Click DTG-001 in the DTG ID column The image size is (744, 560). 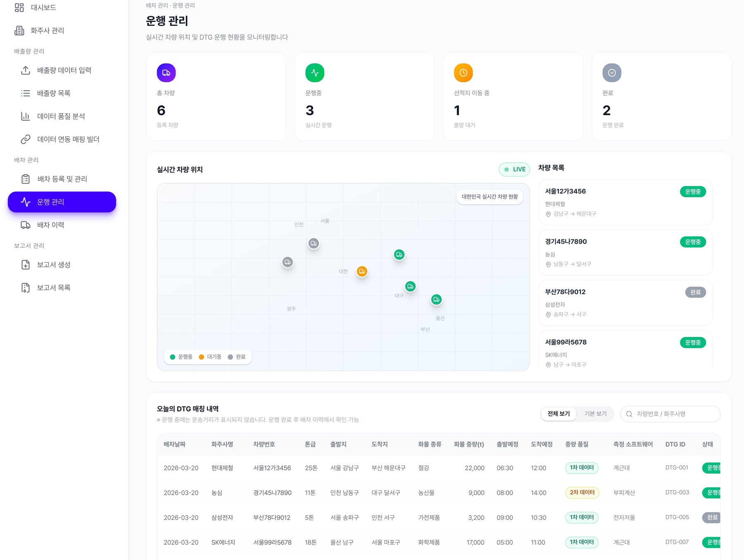[x=677, y=467]
